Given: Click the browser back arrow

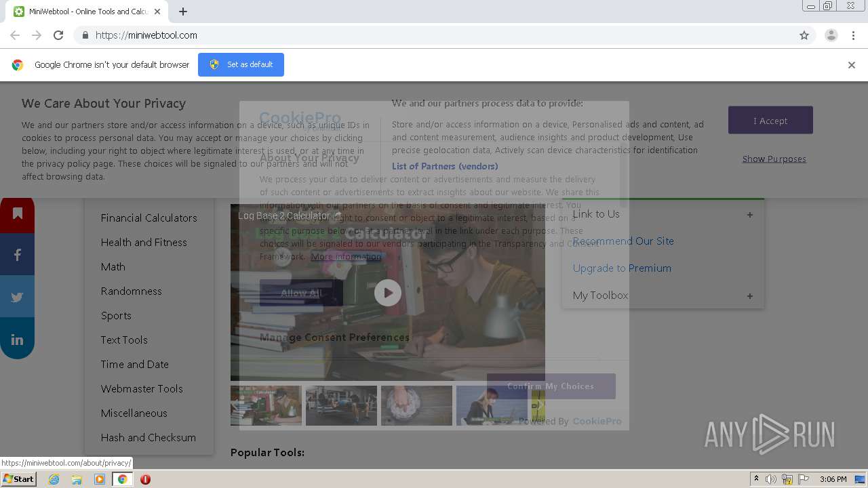Looking at the screenshot, I should pos(15,35).
